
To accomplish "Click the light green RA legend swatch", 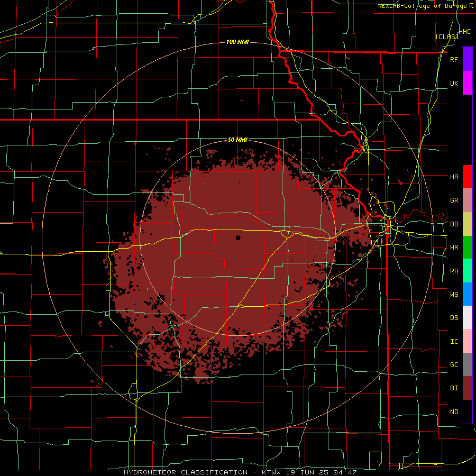I will pyautogui.click(x=467, y=270).
